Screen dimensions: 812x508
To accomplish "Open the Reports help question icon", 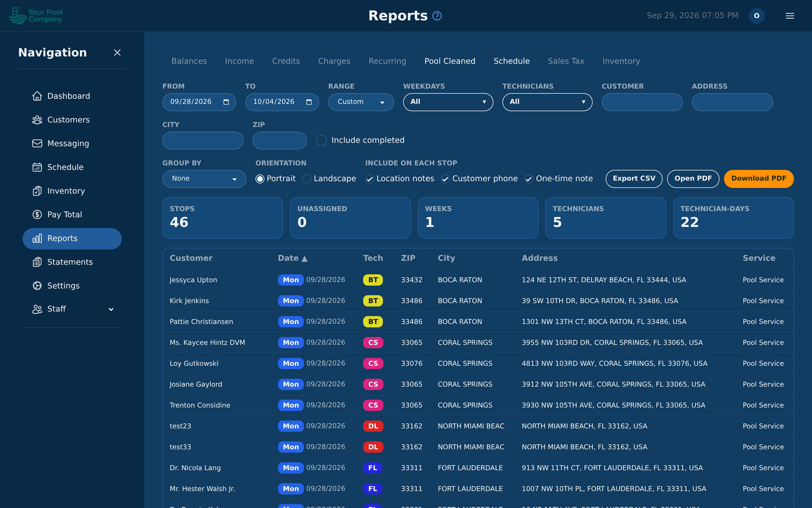I will click(x=437, y=16).
